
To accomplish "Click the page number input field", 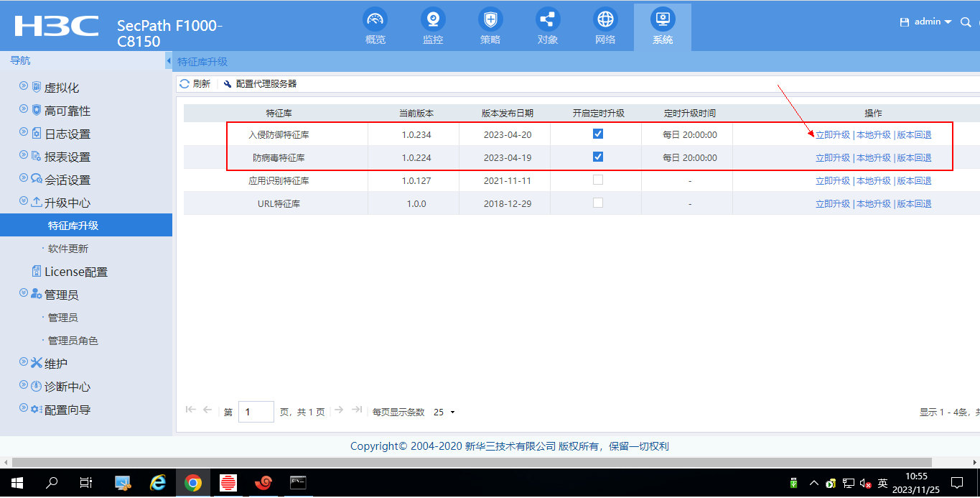I will (x=256, y=412).
